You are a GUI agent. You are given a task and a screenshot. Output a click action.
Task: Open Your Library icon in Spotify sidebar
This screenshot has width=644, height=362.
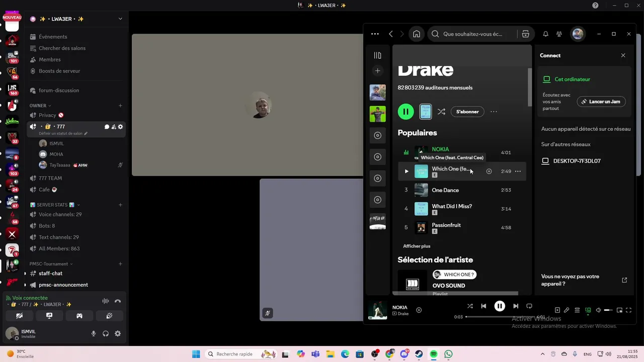(377, 55)
